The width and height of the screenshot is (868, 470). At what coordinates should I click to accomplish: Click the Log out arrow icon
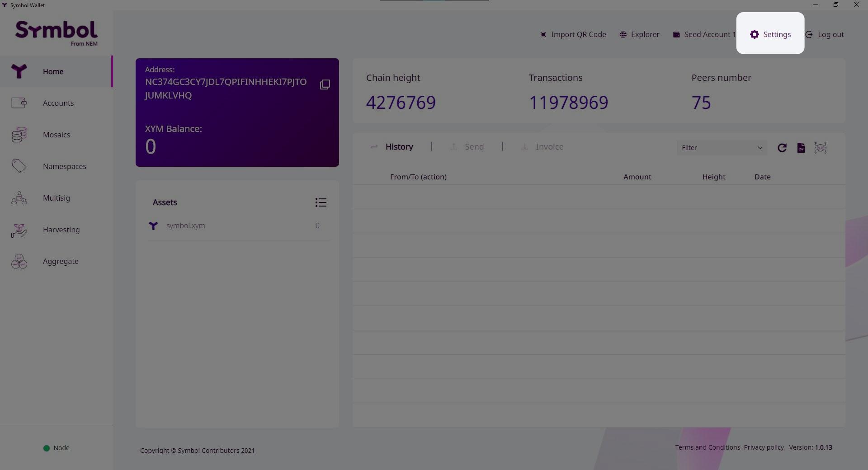[809, 35]
